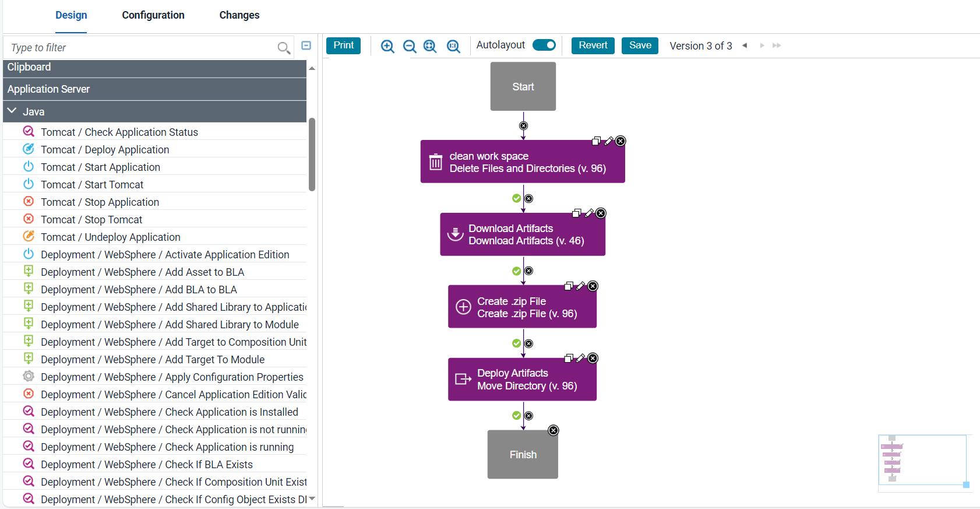980x509 pixels.
Task: Edit the Deploy Artifacts step pencil icon
Action: click(580, 358)
